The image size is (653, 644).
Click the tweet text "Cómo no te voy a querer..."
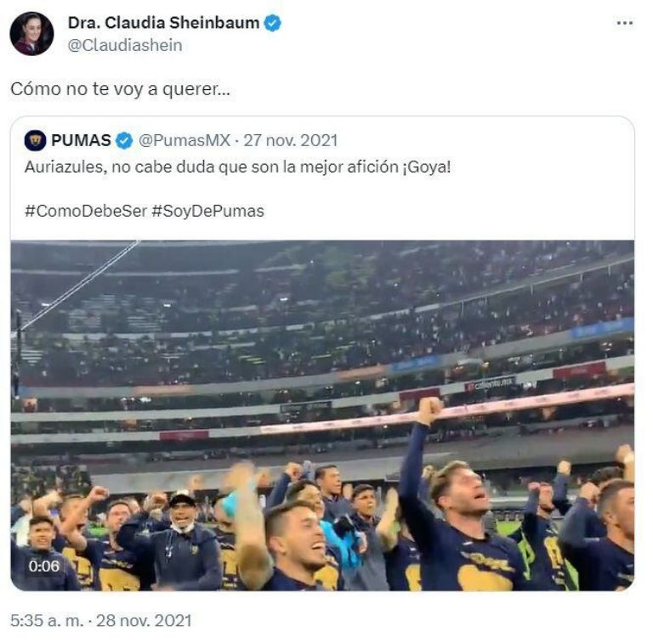click(x=119, y=88)
